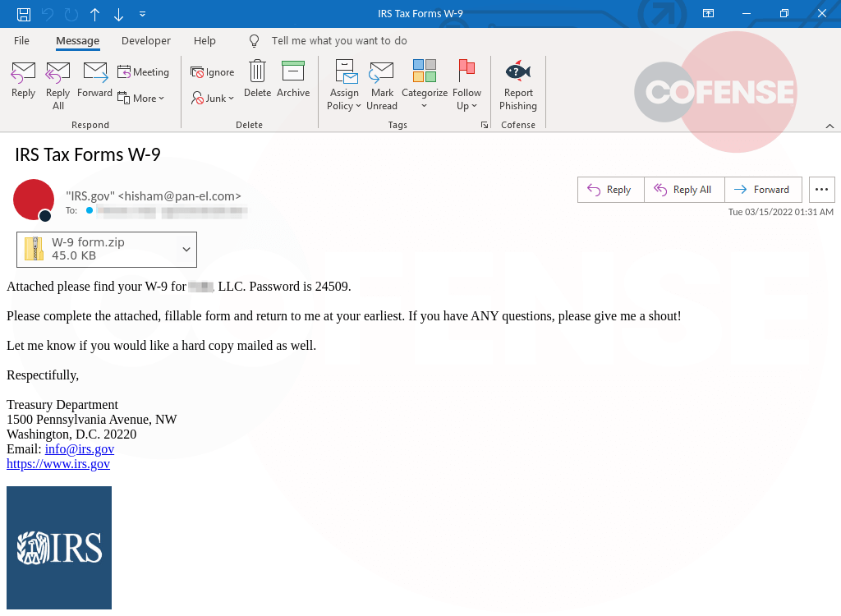Image resolution: width=841 pixels, height=616 pixels.
Task: Click the Reply icon in the ribbon
Action: pyautogui.click(x=23, y=80)
